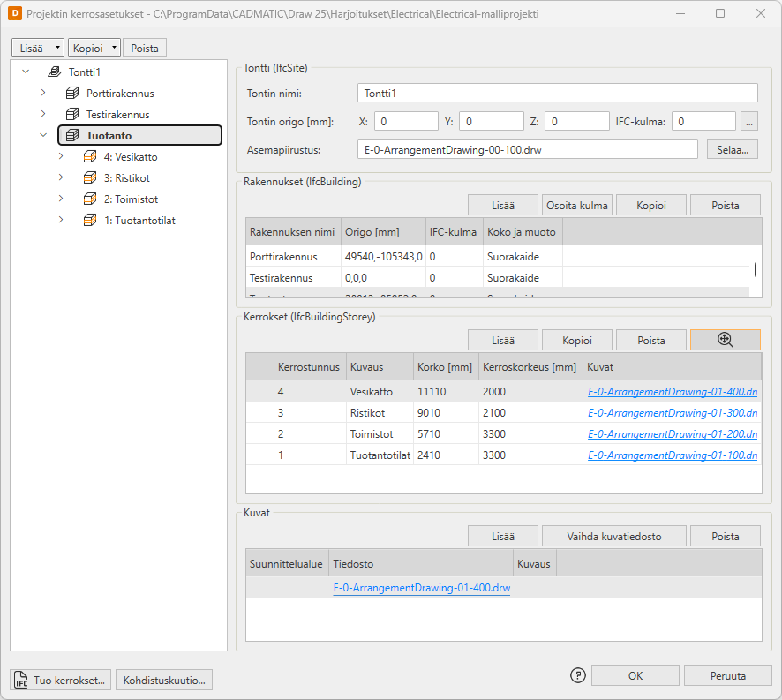Open the Lisää dropdown arrow at top left

pos(57,49)
